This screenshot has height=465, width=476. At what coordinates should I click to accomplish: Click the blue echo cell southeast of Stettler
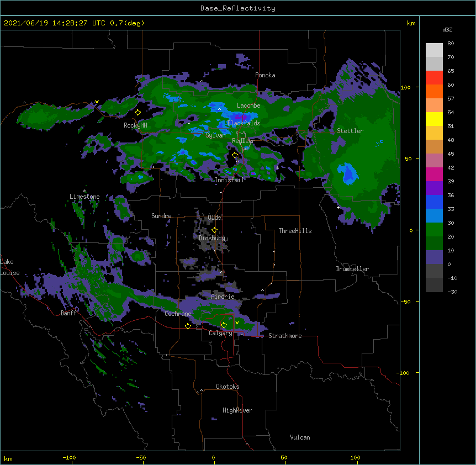tap(348, 173)
